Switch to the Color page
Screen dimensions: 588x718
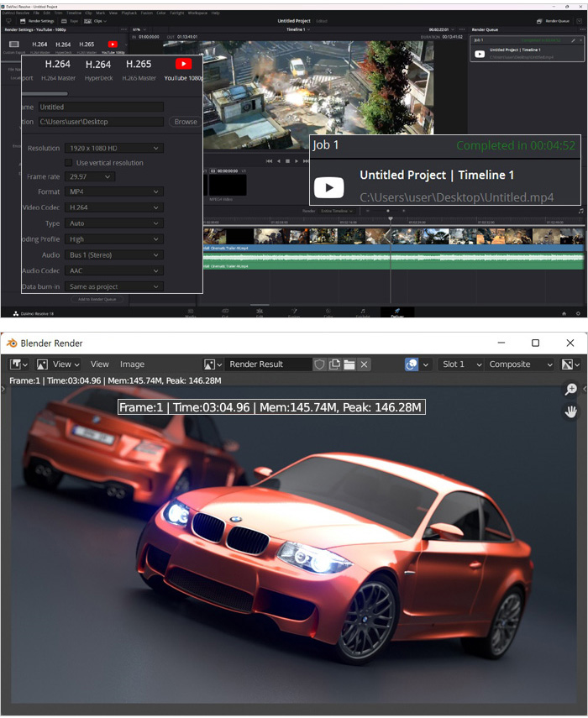(x=328, y=313)
